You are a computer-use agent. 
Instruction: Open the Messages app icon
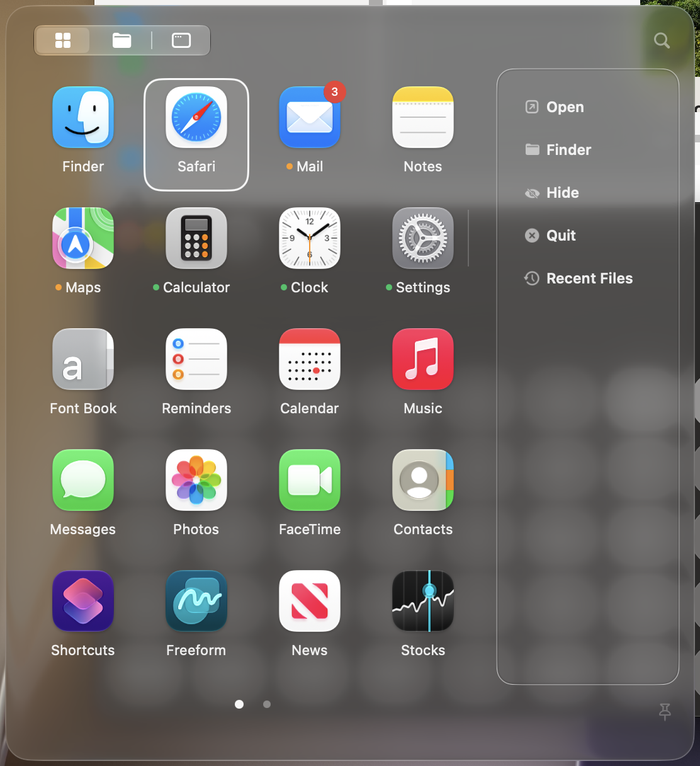83,480
